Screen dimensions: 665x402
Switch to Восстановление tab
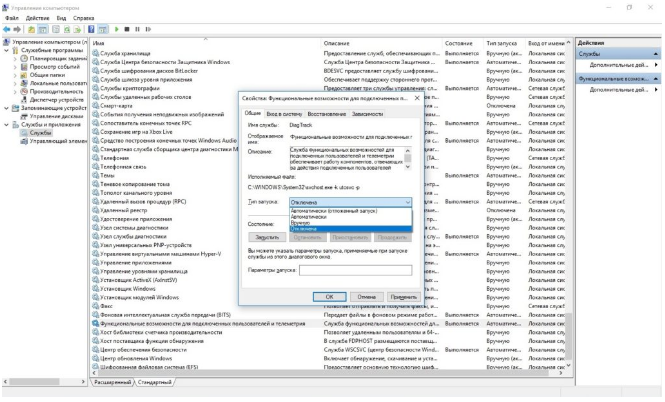tap(327, 114)
